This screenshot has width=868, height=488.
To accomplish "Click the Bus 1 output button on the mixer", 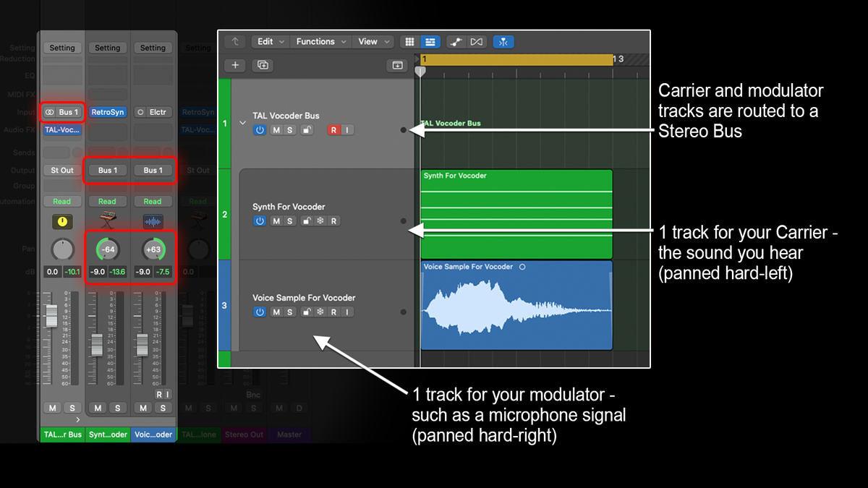I will 107,170.
